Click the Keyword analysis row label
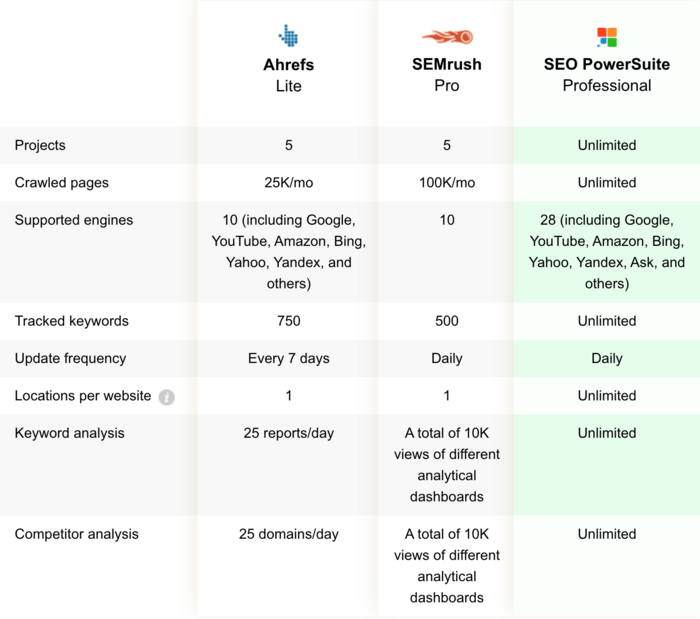Viewport: 700px width, 619px height. click(69, 433)
